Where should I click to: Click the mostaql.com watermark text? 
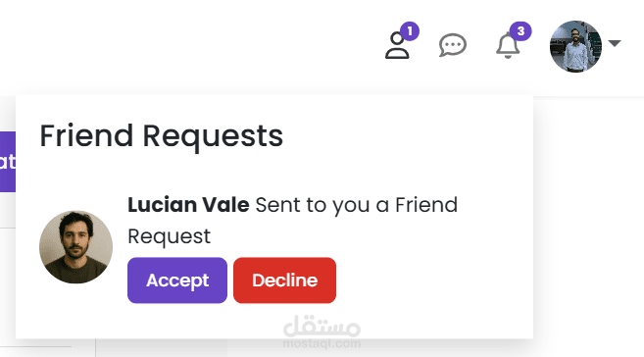(322, 343)
